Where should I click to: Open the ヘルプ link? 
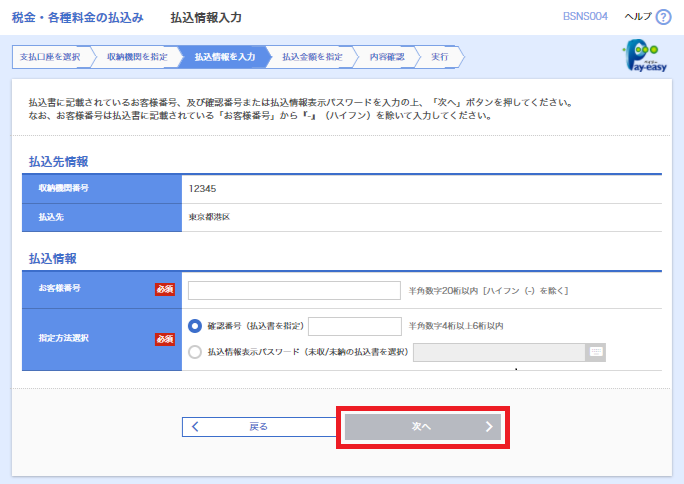[x=637, y=18]
